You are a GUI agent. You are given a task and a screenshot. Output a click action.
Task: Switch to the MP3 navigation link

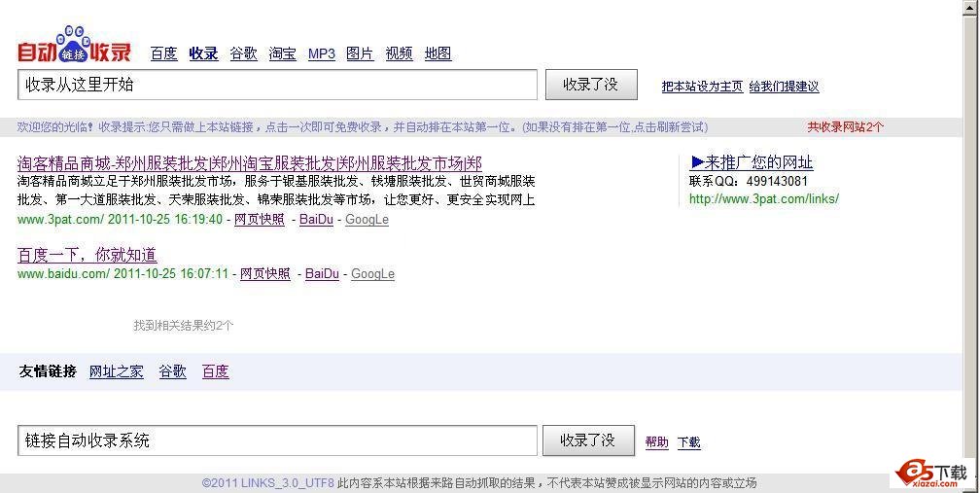click(x=322, y=53)
